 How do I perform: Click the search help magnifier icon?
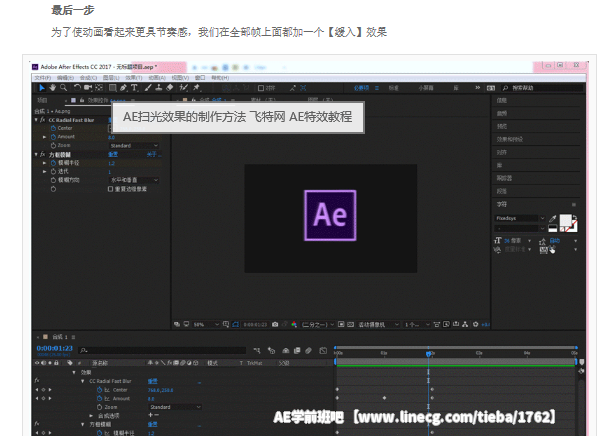(505, 88)
